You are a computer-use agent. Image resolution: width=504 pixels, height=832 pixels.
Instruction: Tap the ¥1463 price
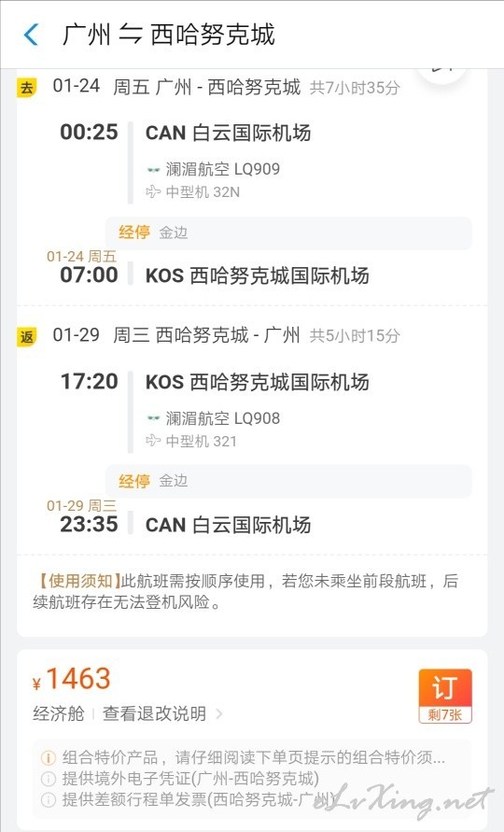(72, 679)
